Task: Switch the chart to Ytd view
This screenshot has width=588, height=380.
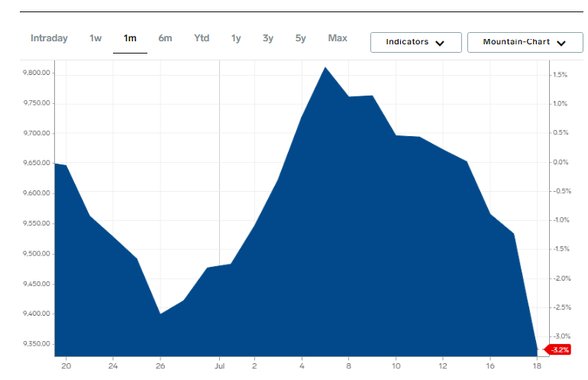Action: (x=202, y=38)
